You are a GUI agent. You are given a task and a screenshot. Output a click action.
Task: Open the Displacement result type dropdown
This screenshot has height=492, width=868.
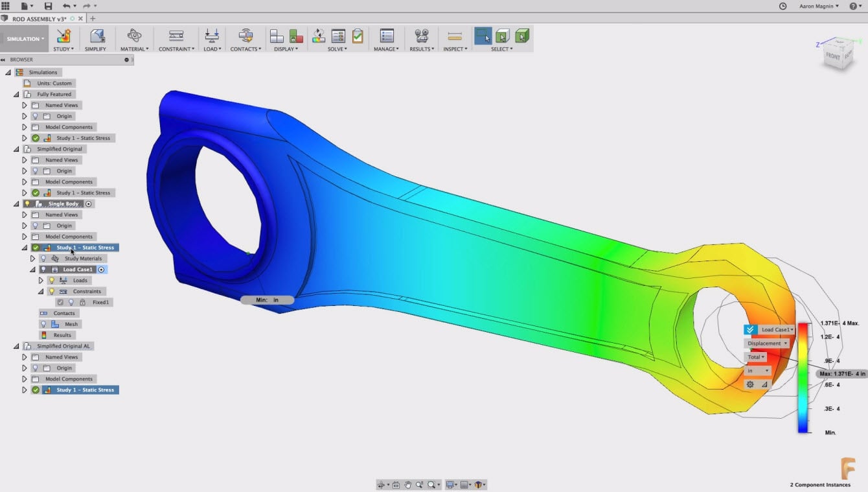(x=767, y=344)
